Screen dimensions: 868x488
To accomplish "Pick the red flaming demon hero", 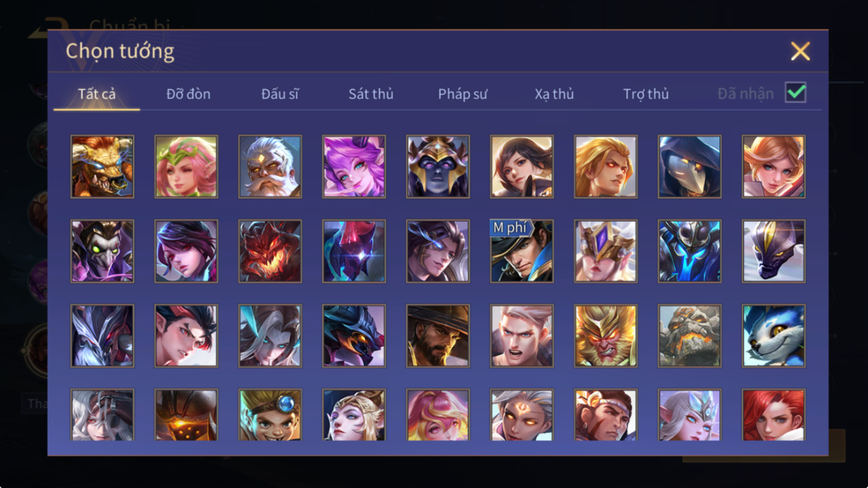I will (x=270, y=251).
